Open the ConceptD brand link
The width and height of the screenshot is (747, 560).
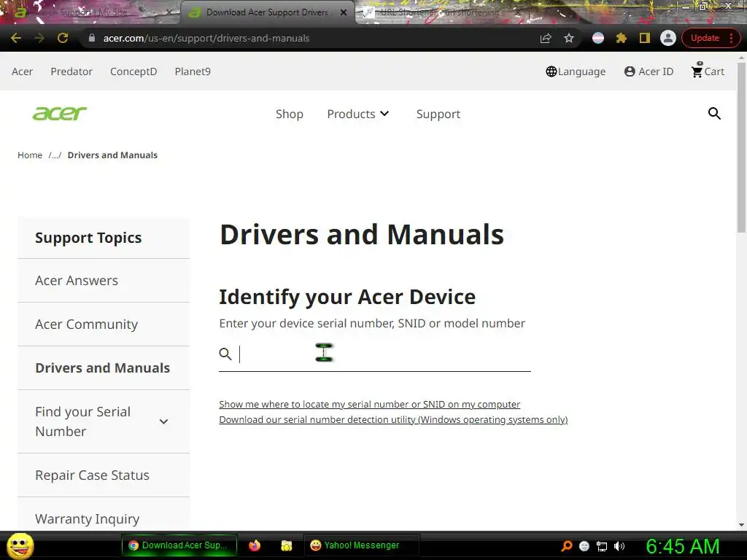point(133,71)
